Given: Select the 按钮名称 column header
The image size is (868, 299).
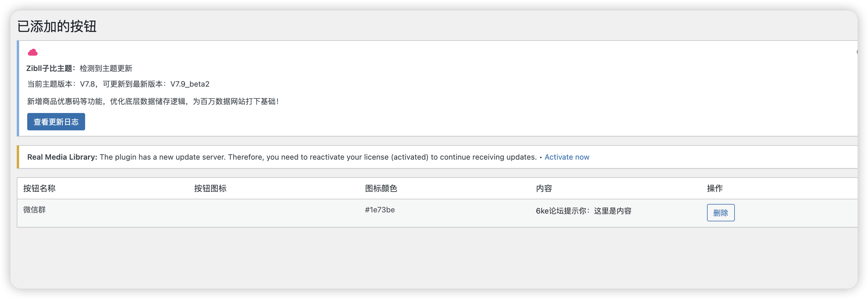Looking at the screenshot, I should tap(38, 188).
